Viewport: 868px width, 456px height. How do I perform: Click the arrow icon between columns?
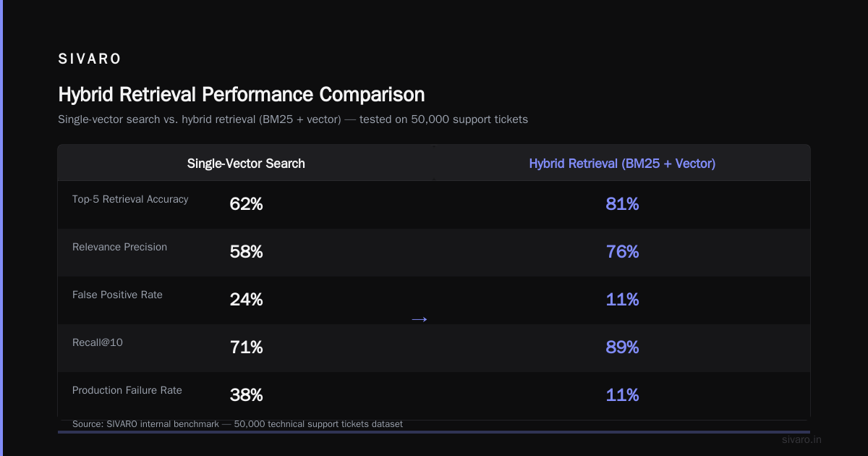point(420,319)
